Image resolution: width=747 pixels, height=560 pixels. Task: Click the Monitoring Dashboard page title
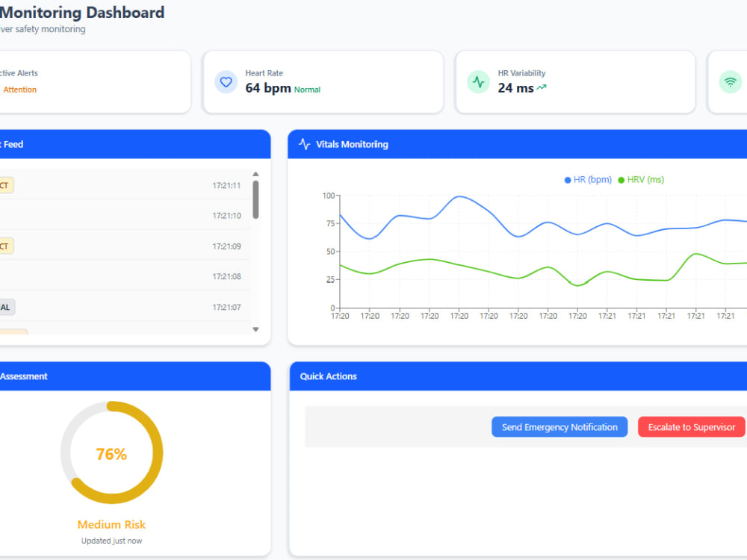[82, 13]
